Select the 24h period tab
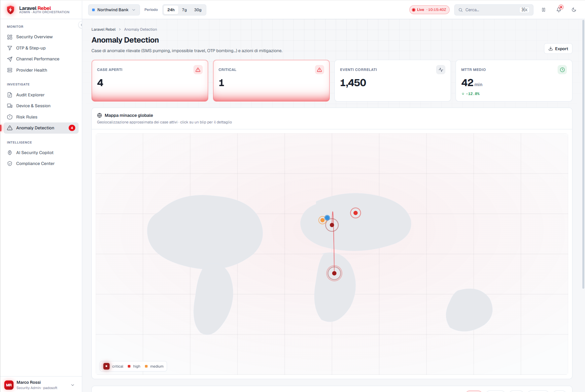This screenshot has width=585, height=392. 171,10
